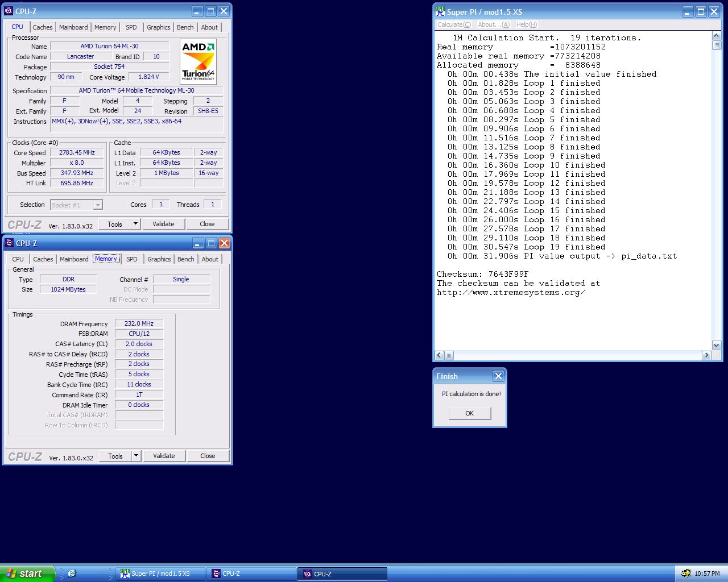Click the Super PI horizontal scrollbar left arrow
Screen dimensions: 728x582
click(439, 355)
